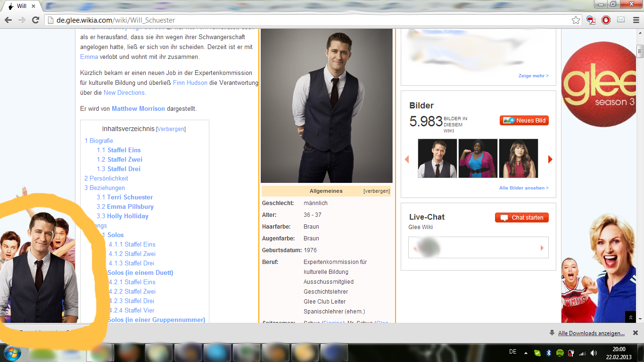Open the Windows Start menu
The width and height of the screenshot is (644, 362).
tap(13, 352)
